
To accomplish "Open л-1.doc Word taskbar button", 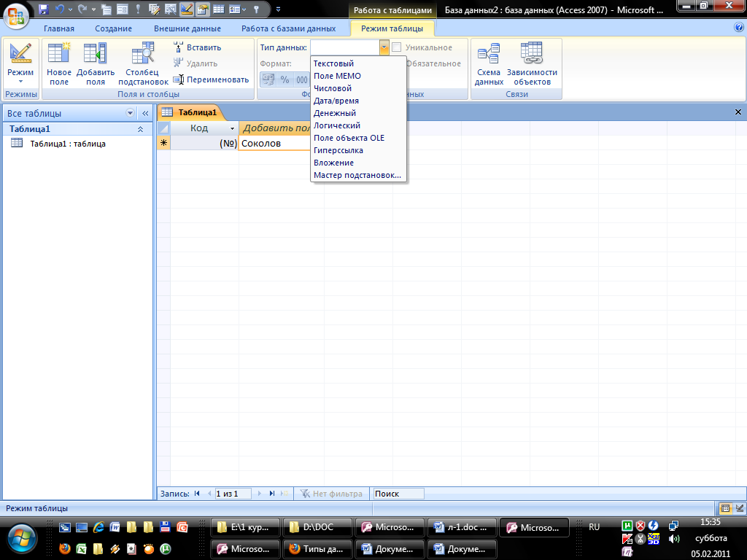I will click(462, 527).
